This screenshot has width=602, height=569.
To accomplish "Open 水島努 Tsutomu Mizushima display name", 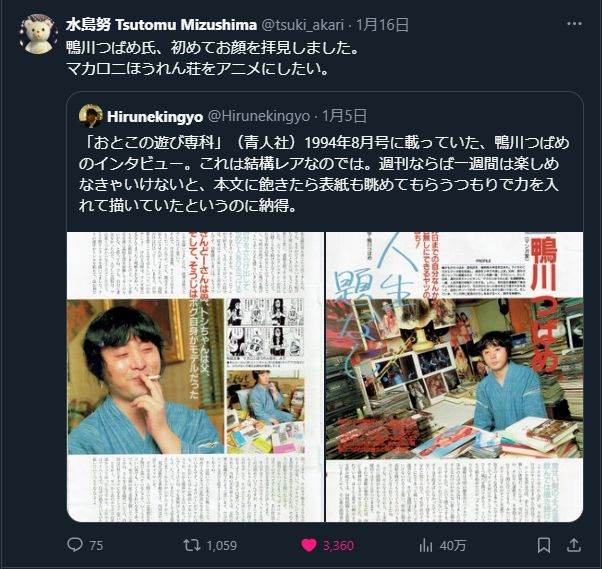I will click(161, 25).
